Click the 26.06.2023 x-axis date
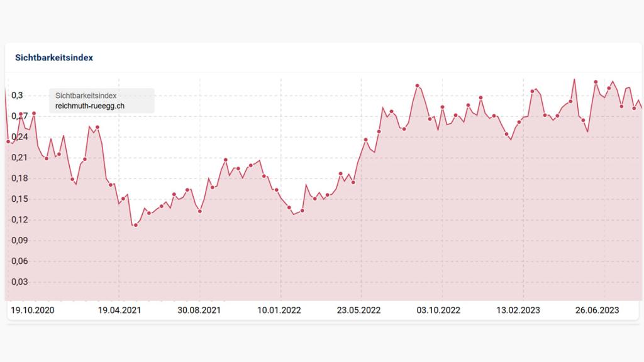 pos(597,310)
